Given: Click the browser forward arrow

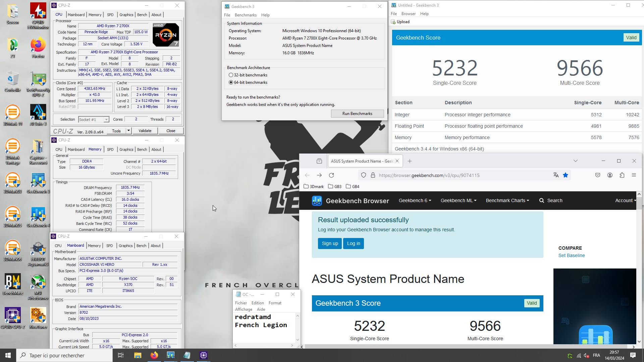Looking at the screenshot, I should click(319, 175).
